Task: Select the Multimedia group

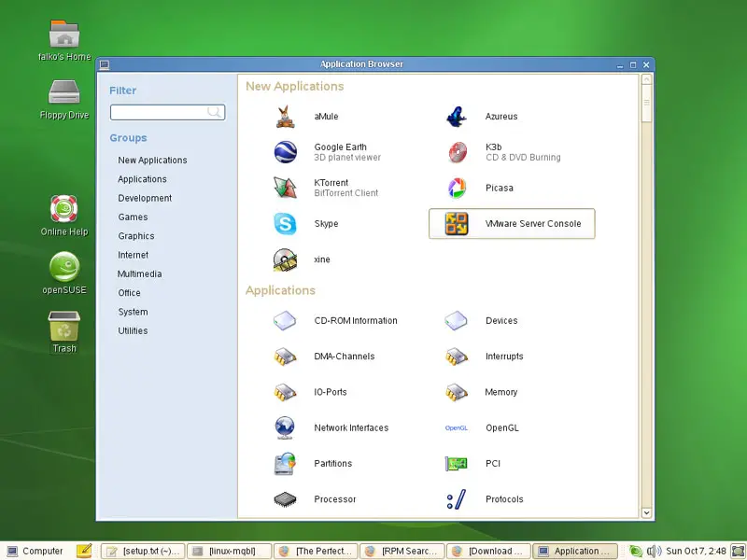Action: [139, 274]
